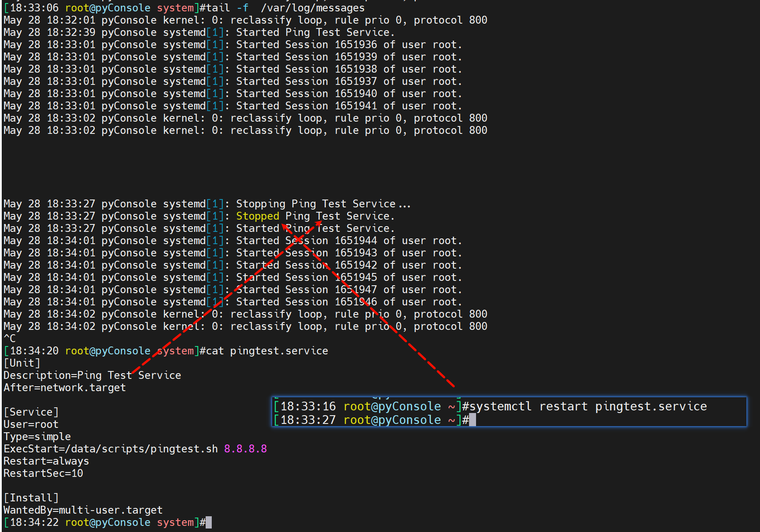The image size is (760, 532).
Task: Select the [Install] section header
Action: (x=31, y=498)
